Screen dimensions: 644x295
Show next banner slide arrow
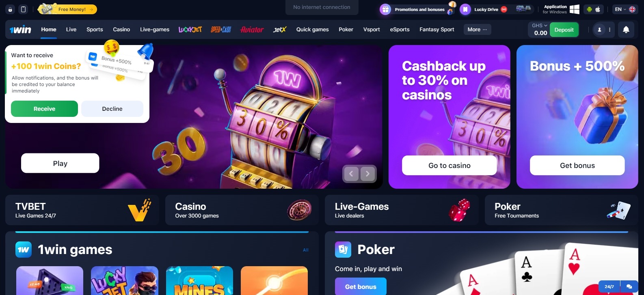[x=367, y=174]
